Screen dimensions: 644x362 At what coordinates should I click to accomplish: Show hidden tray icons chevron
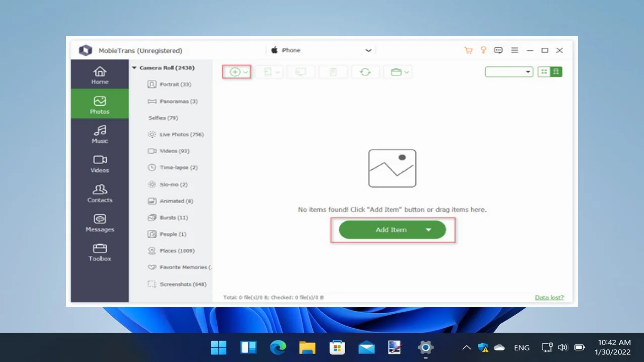[x=467, y=347]
